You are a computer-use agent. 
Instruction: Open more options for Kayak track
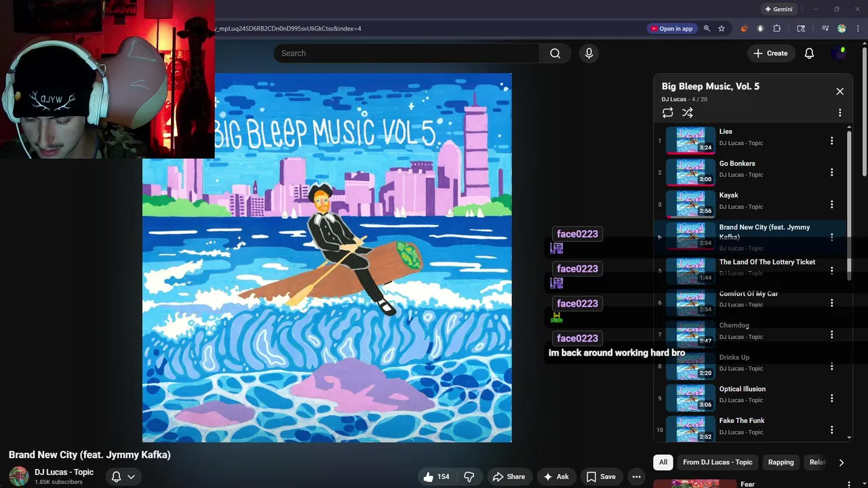coord(831,204)
